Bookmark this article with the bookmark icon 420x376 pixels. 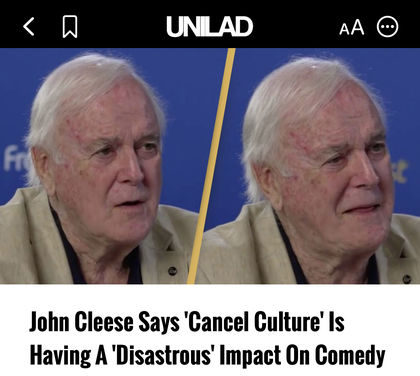70,26
